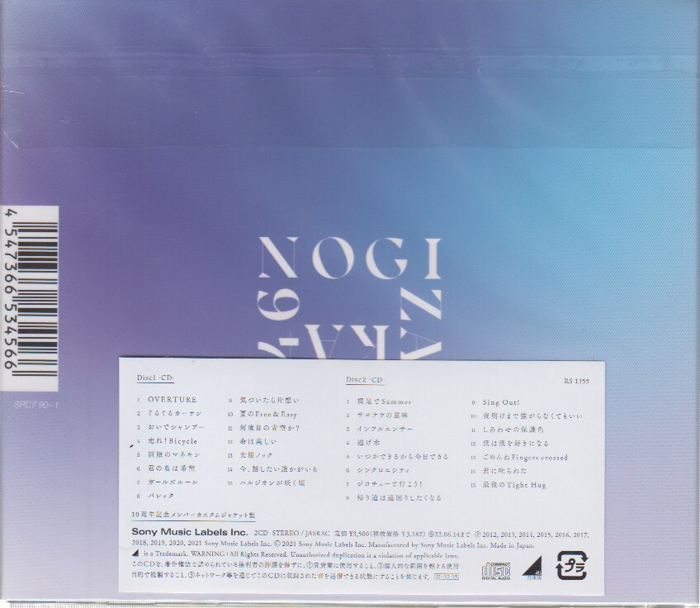Click the track '逃げ水'

click(369, 443)
